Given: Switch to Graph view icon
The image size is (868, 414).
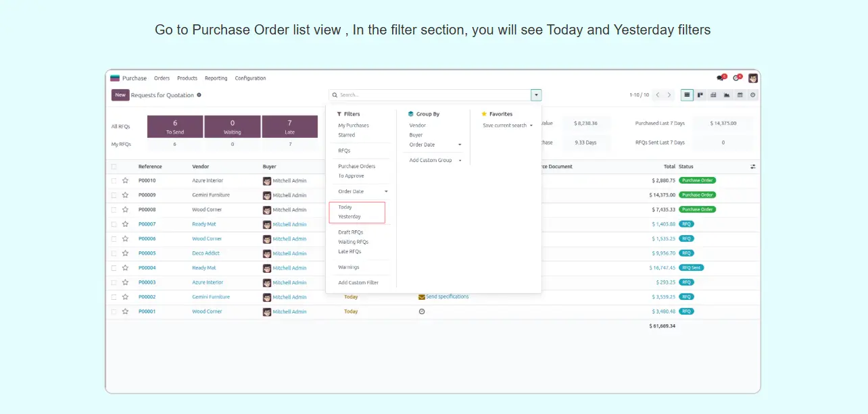Looking at the screenshot, I should pyautogui.click(x=727, y=95).
